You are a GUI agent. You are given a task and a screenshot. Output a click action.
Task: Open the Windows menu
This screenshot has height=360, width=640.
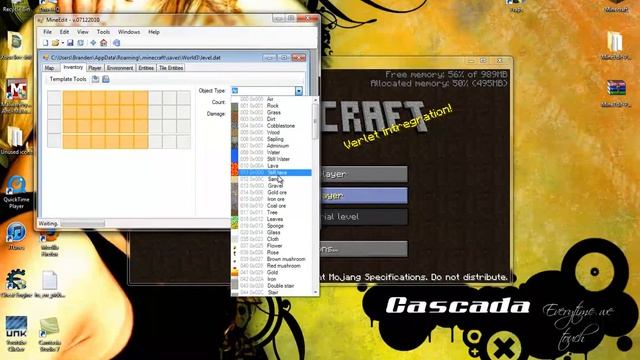[x=129, y=32]
